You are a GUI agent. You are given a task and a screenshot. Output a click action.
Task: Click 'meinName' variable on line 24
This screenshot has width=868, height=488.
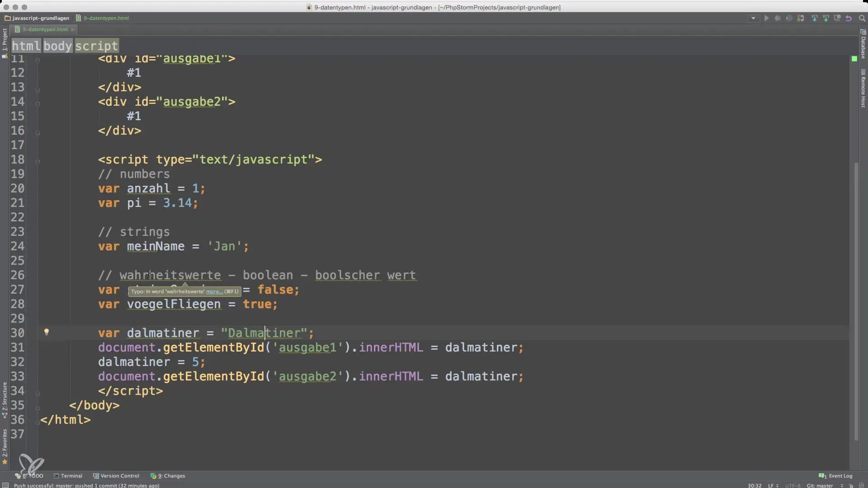[x=156, y=246]
